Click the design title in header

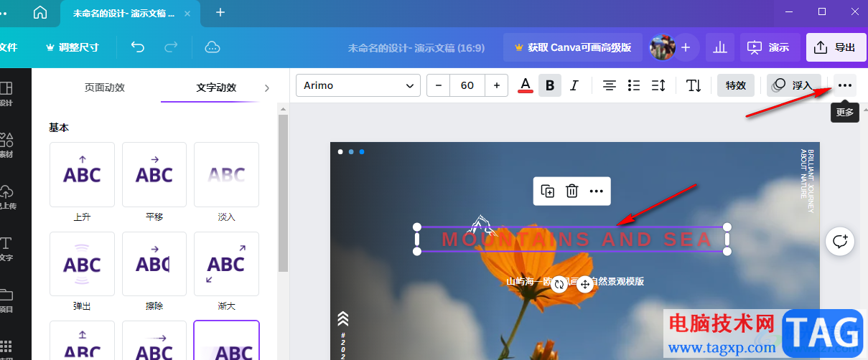click(416, 47)
